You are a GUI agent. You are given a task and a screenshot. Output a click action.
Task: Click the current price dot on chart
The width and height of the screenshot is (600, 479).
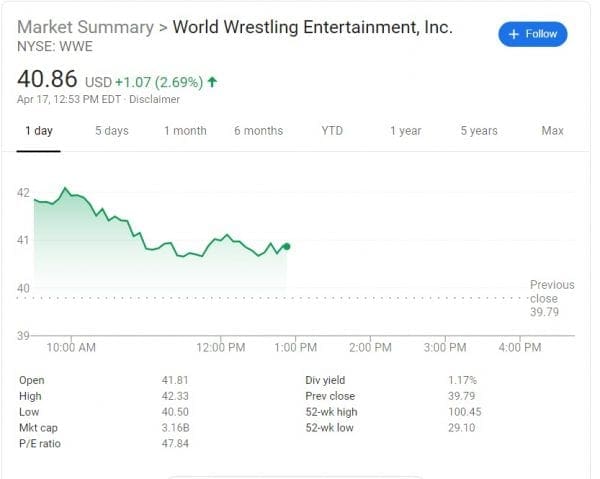click(x=287, y=246)
